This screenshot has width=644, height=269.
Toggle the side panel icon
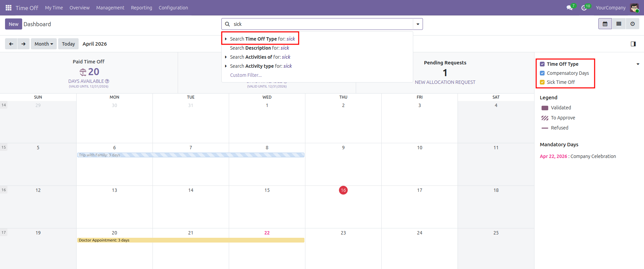pyautogui.click(x=633, y=44)
